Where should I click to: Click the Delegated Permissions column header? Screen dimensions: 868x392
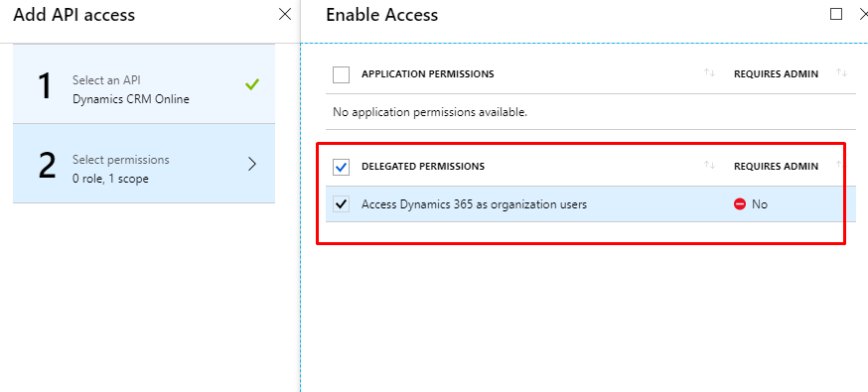click(423, 167)
